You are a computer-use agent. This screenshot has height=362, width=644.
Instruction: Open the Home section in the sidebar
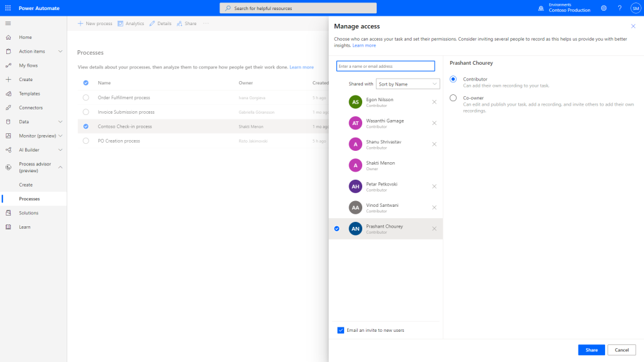point(25,37)
